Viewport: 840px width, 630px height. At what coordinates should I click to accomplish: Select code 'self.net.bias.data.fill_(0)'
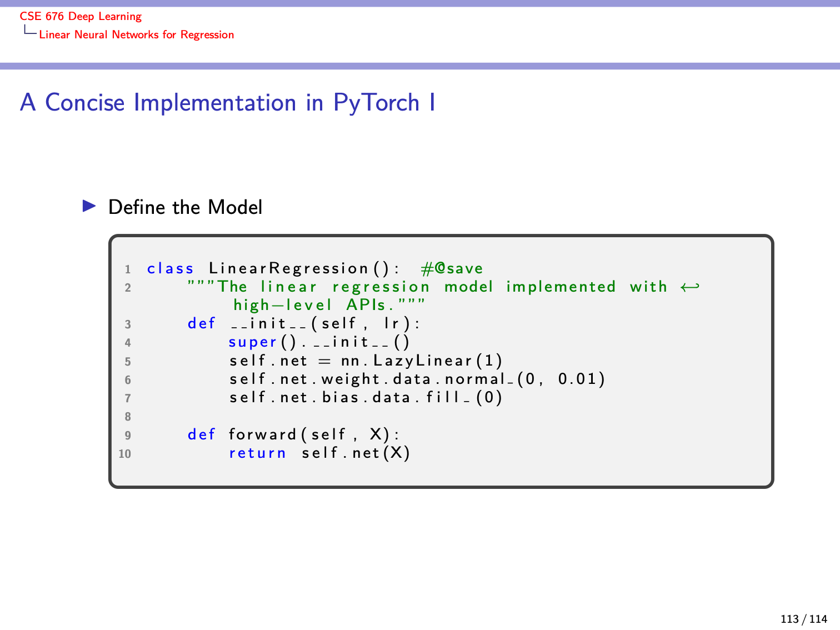coord(366,398)
